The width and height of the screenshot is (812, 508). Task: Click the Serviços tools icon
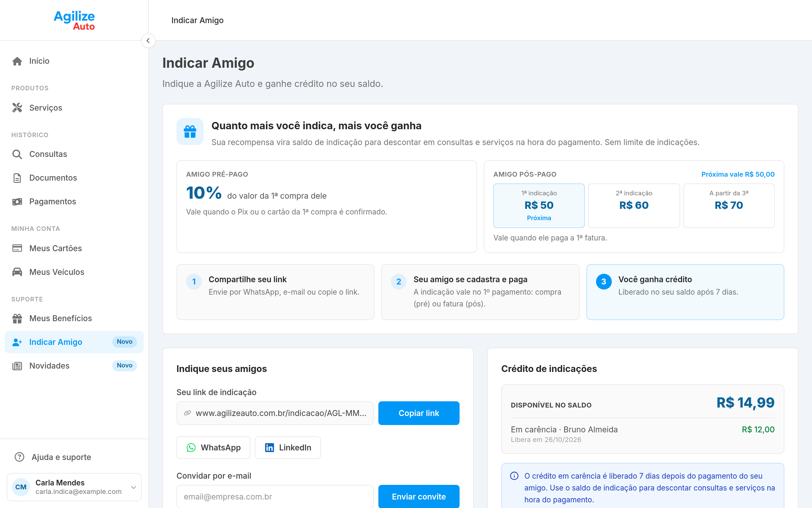[x=17, y=108]
